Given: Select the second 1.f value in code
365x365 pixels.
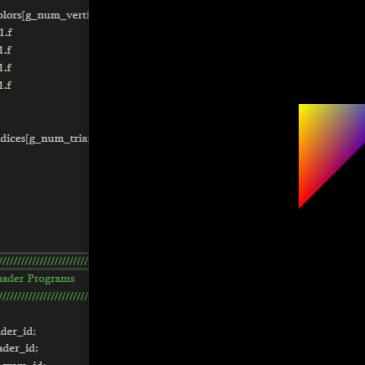Looking at the screenshot, I should click(x=6, y=50).
